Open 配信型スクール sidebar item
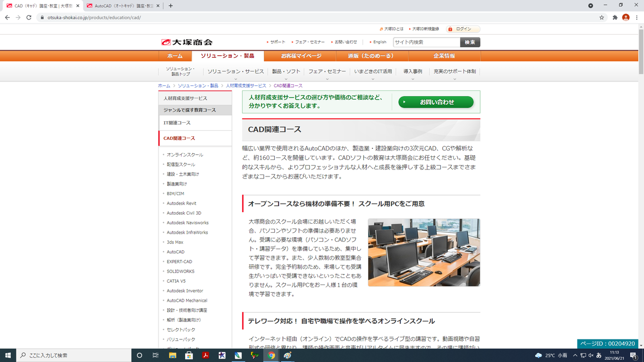This screenshot has width=644, height=362. click(181, 164)
